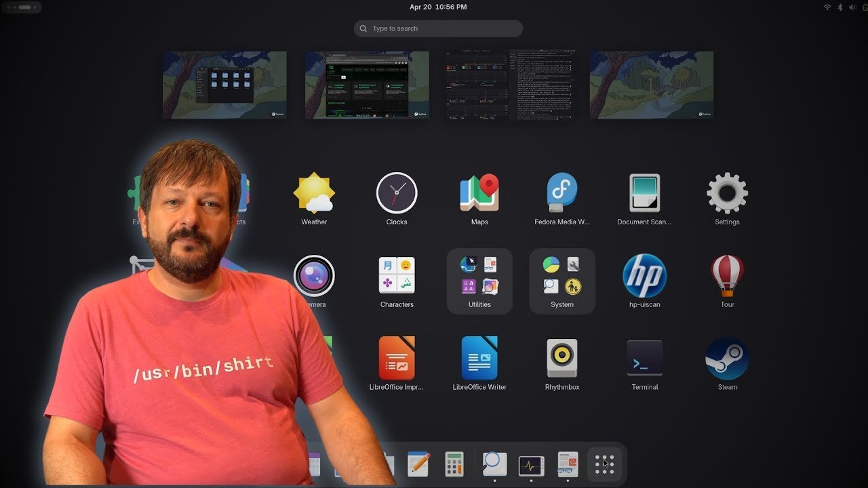Select third workspace with monitor and terminal

509,85
